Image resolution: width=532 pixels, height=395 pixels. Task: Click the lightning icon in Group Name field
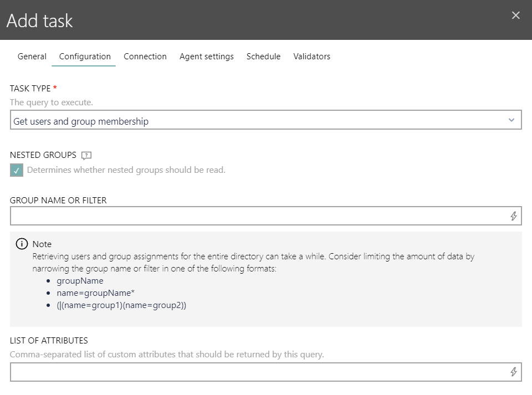514,216
